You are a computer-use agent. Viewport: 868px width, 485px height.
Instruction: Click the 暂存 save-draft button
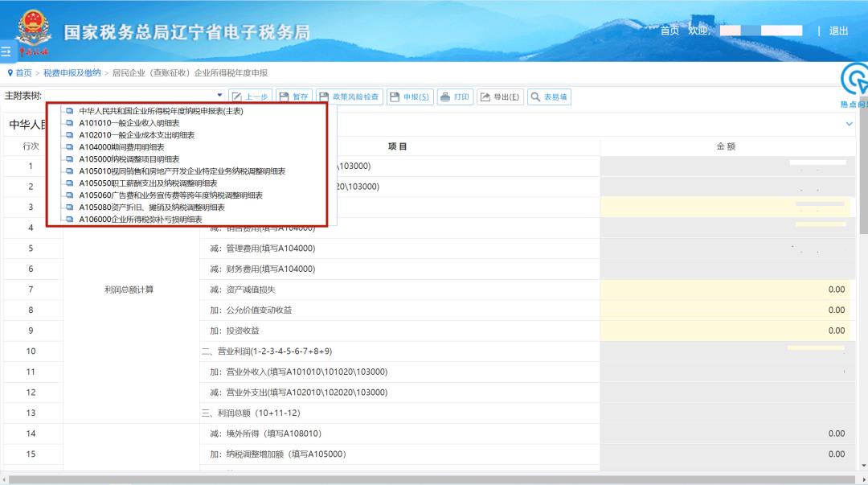tap(294, 97)
